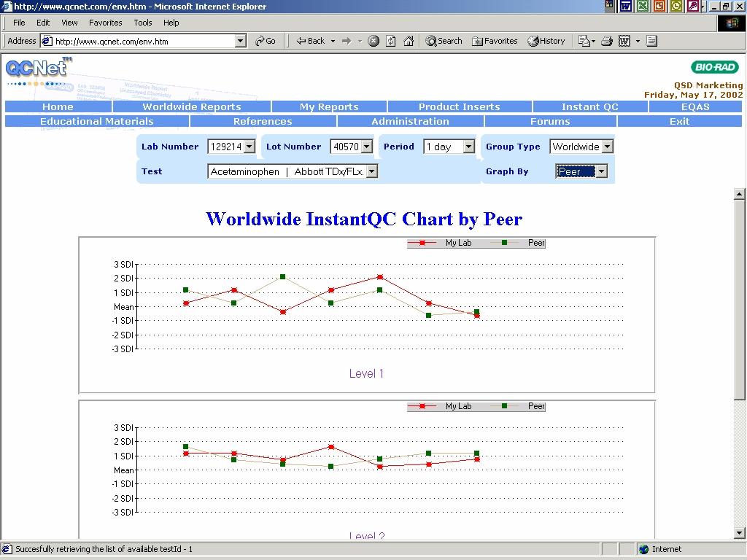The width and height of the screenshot is (747, 560).
Task: Open the Group Type dropdown
Action: [608, 147]
